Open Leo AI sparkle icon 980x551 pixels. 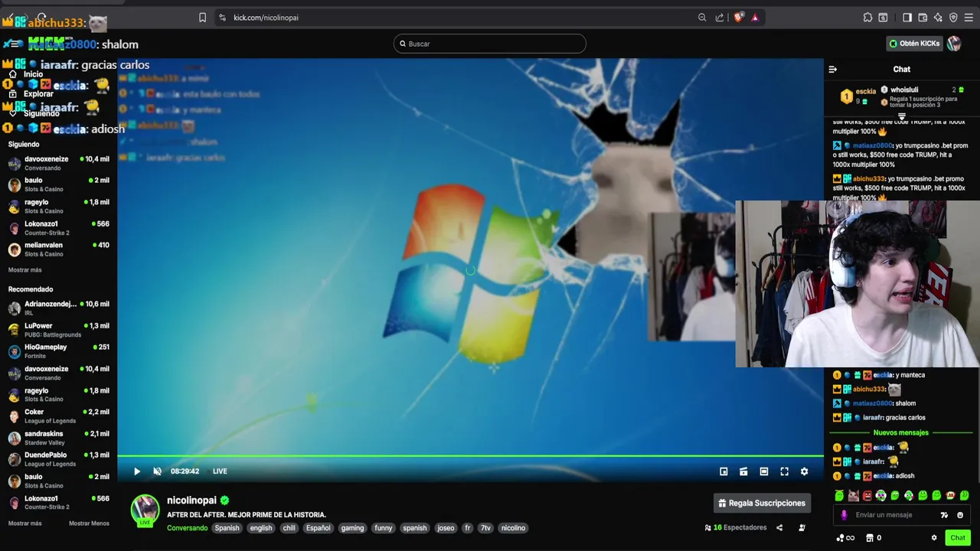tap(938, 18)
